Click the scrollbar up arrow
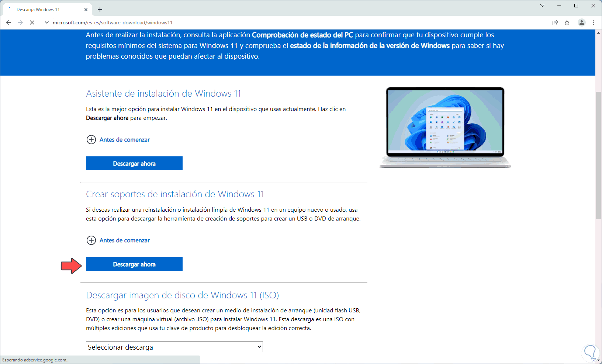 [x=599, y=33]
